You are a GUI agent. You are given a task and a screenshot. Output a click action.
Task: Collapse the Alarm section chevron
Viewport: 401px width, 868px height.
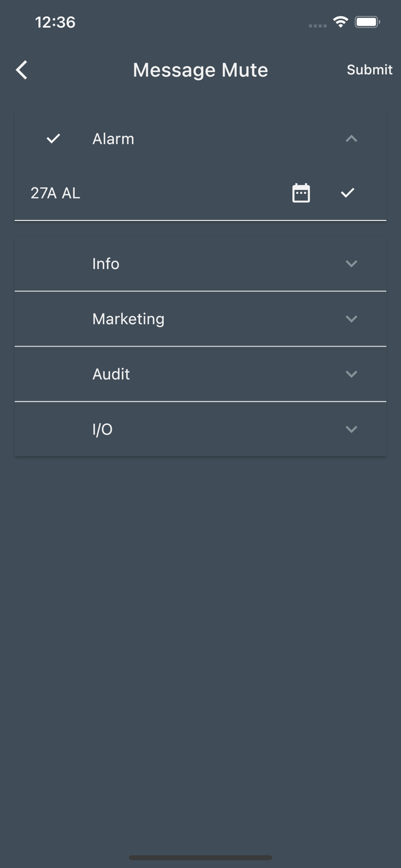click(x=351, y=138)
